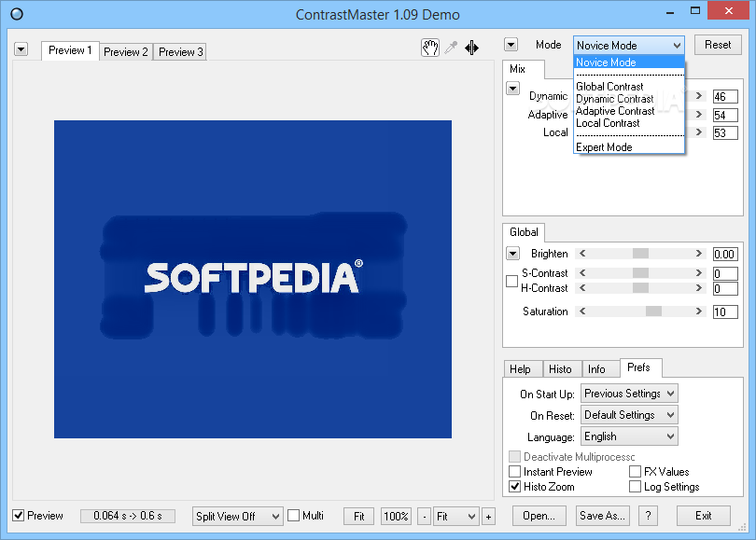
Task: Click Deactivate Multiprocessor checkbox
Action: pyautogui.click(x=515, y=456)
